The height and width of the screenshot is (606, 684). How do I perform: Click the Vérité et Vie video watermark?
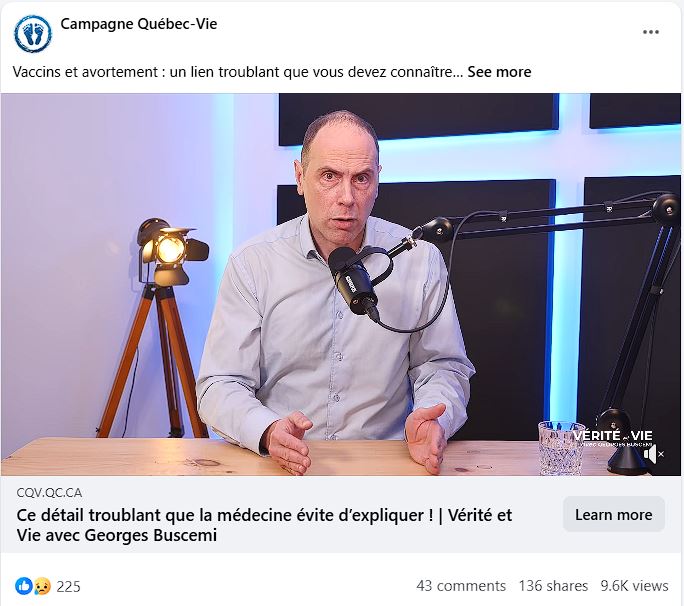[613, 438]
